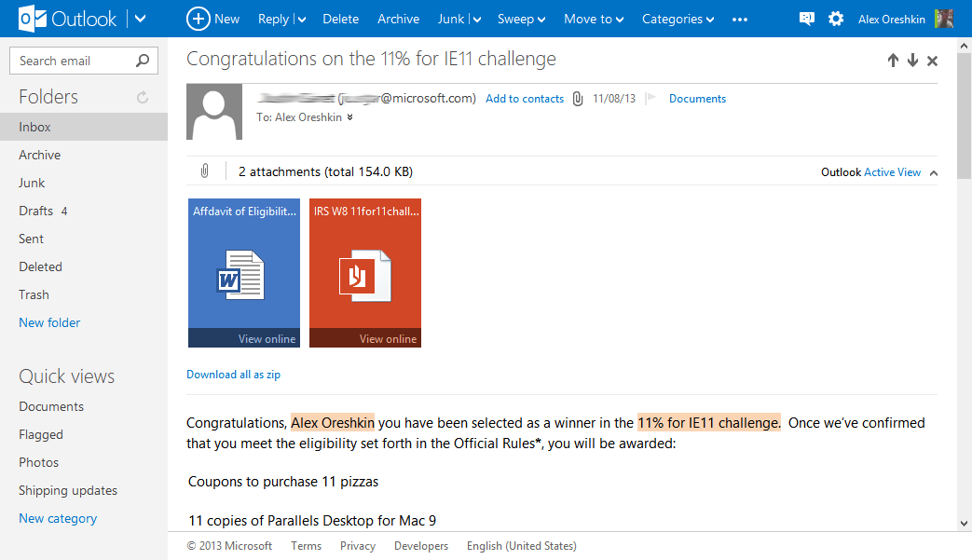Go to next message with down arrow
Viewport: 972px width, 560px height.
pyautogui.click(x=912, y=60)
